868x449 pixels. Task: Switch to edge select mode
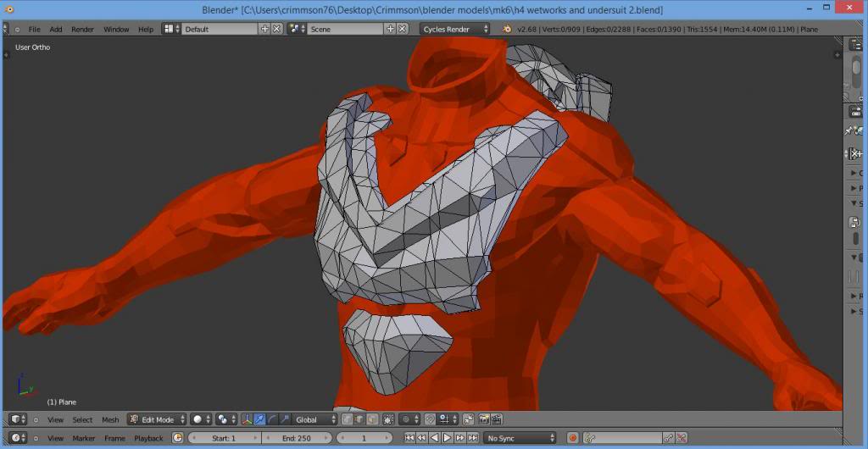point(359,419)
